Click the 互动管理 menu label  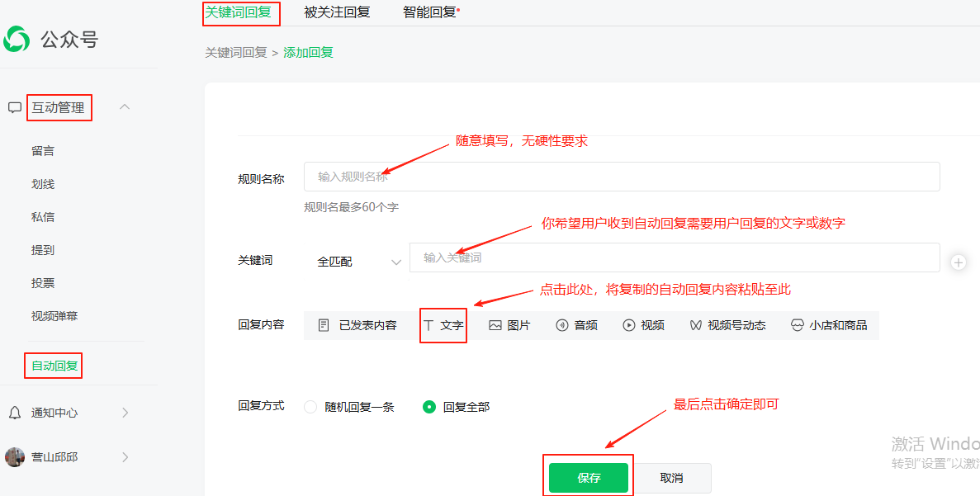coord(58,108)
